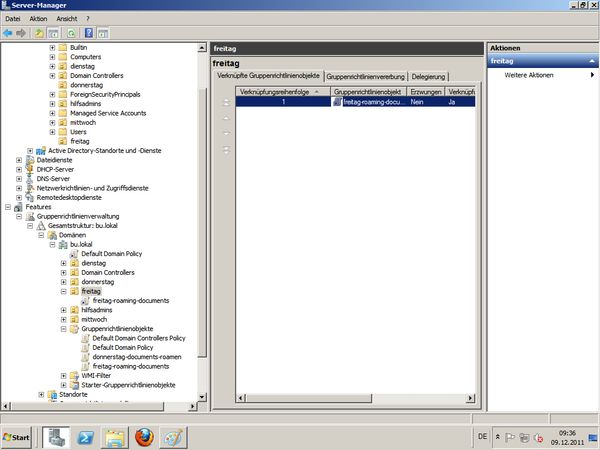
Task: Open Weitere Aktionen in the Aktionen pane
Action: point(530,75)
